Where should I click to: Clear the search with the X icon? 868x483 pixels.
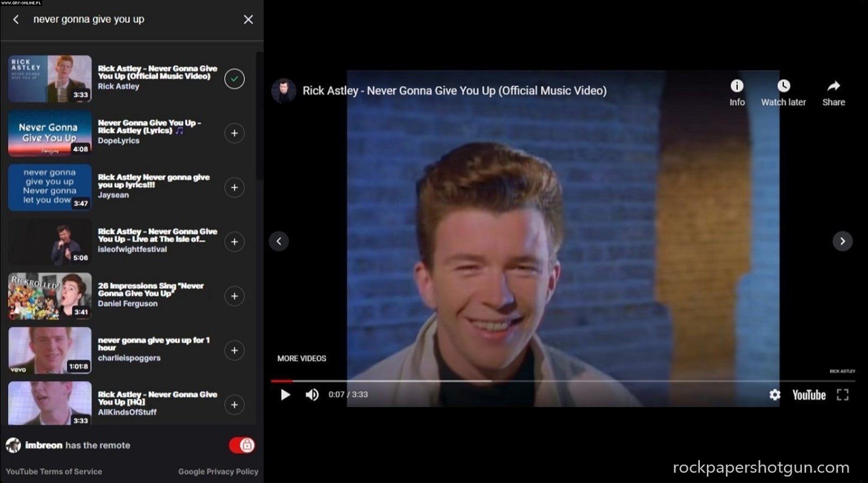pos(248,20)
